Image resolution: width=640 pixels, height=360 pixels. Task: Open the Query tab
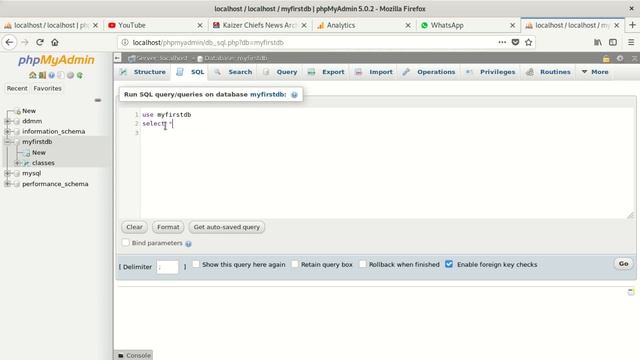pyautogui.click(x=280, y=72)
